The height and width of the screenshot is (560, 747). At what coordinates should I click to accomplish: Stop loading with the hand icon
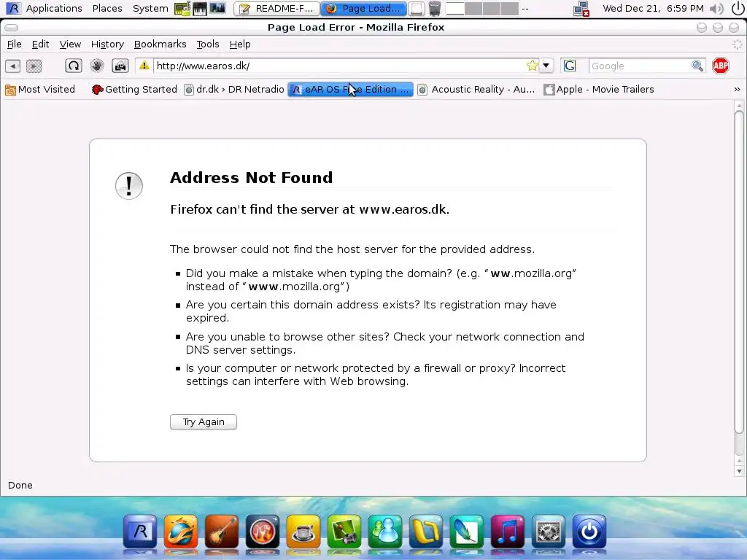pos(97,66)
